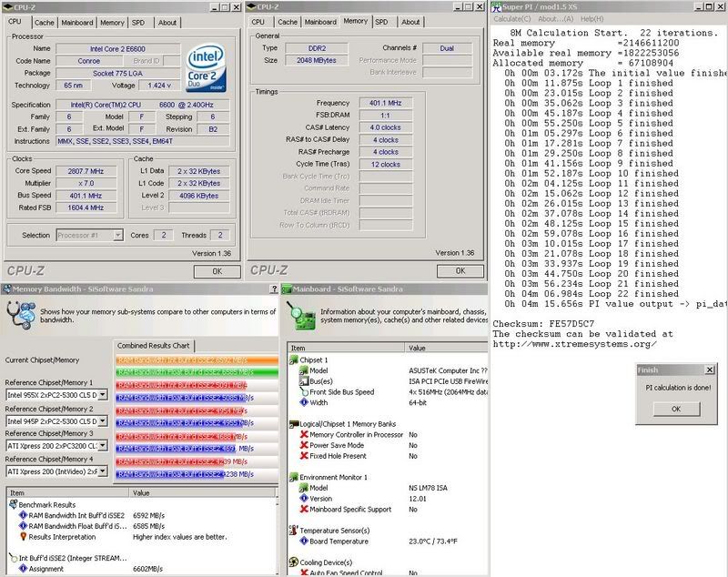728x577 pixels.
Task: Click the Results Interpretation lightbulb icon
Action: (x=24, y=537)
